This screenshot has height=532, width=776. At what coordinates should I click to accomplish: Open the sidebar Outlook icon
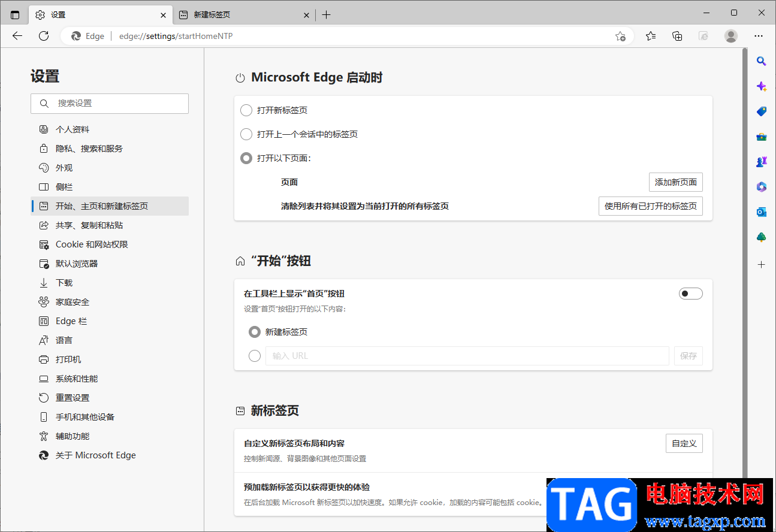762,212
